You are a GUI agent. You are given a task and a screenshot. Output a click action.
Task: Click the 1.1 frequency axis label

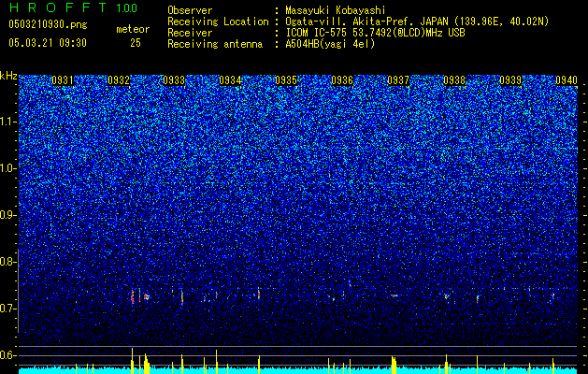[7, 122]
